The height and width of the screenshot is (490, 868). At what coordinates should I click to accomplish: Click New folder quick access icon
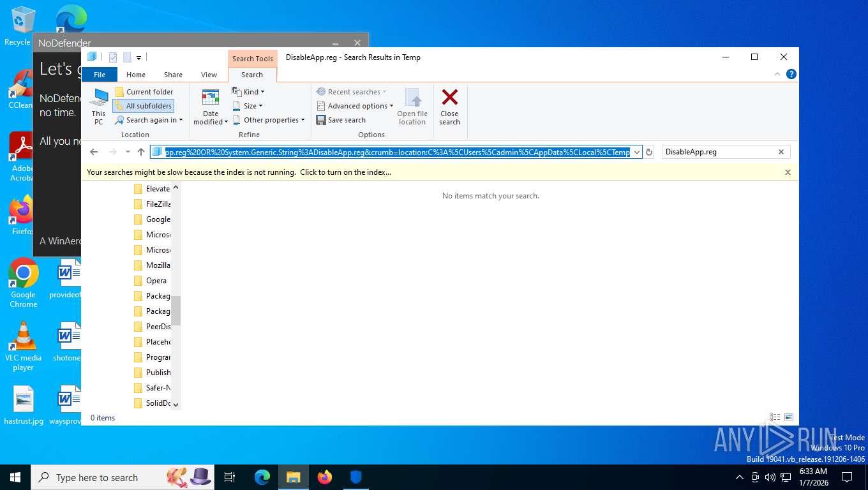127,57
